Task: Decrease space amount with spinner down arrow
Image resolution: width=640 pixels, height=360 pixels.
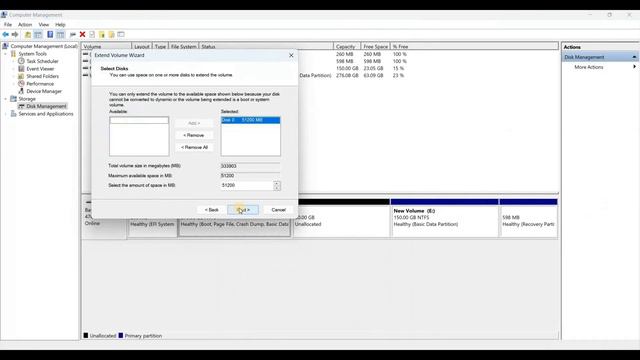Action: (277, 188)
